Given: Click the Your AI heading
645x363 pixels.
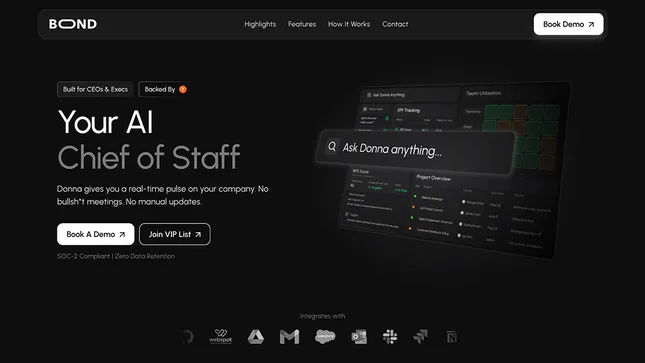Looking at the screenshot, I should pos(106,122).
